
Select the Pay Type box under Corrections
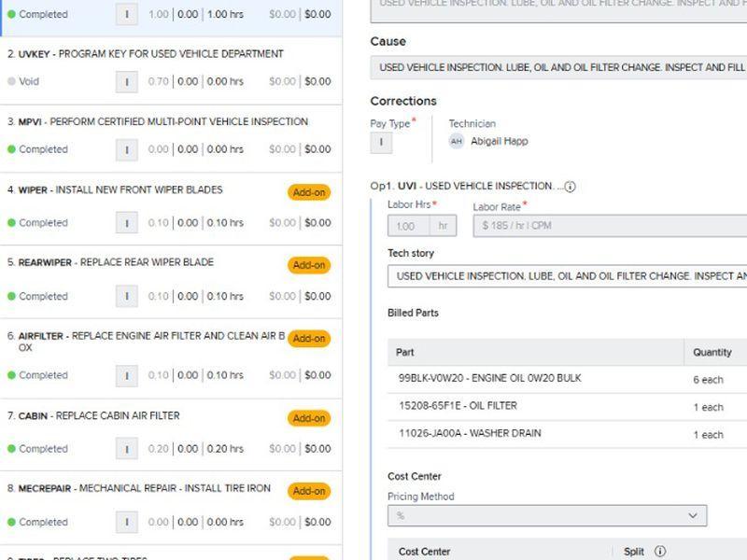[x=381, y=143]
